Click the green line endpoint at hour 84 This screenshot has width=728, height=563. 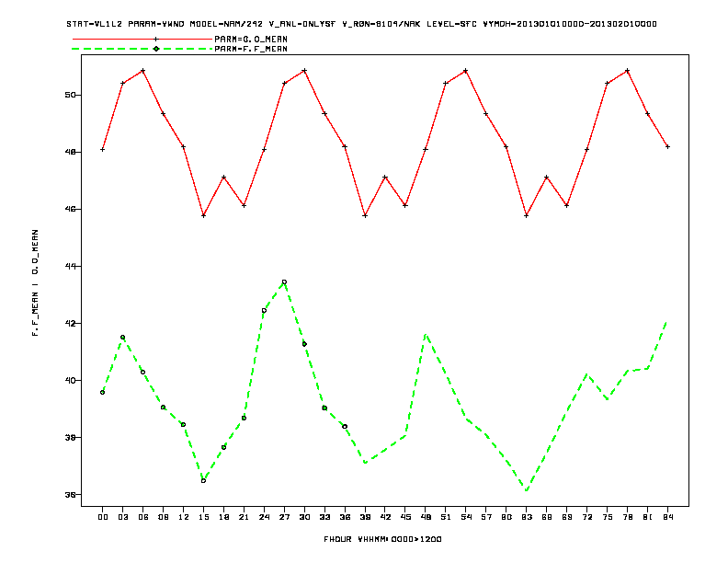pyautogui.click(x=666, y=322)
